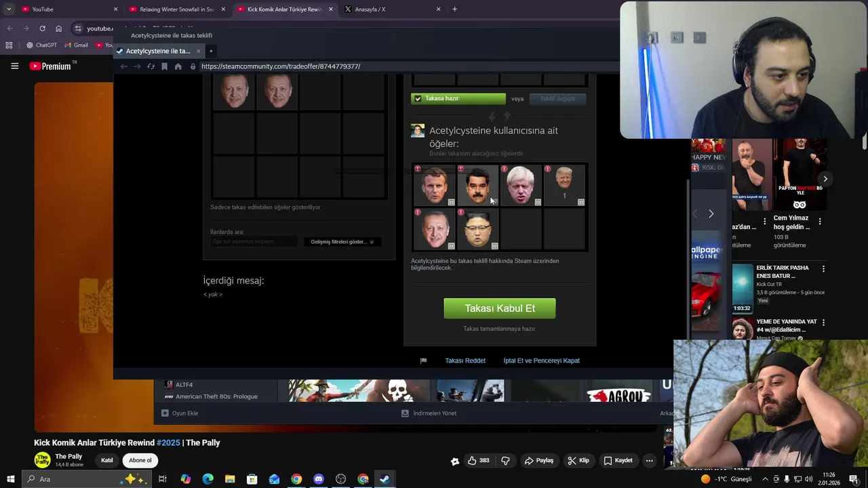Open Chrome tab search dropdown arrow
This screenshot has width=868, height=488.
(x=9, y=9)
